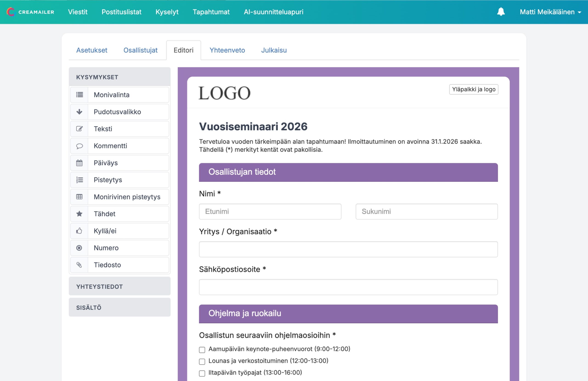The height and width of the screenshot is (381, 588).
Task: Click the Monirivinen pisteytys table icon
Action: point(79,197)
